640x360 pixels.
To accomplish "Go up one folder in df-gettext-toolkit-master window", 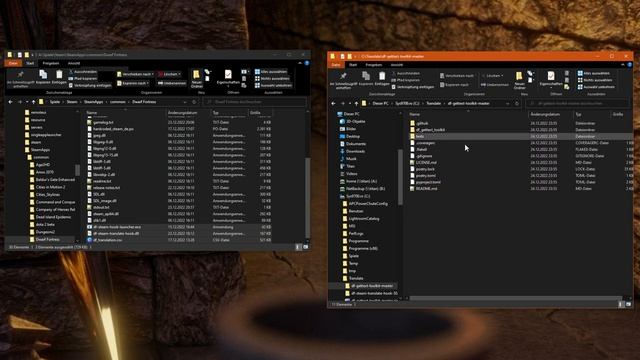I will (356, 104).
